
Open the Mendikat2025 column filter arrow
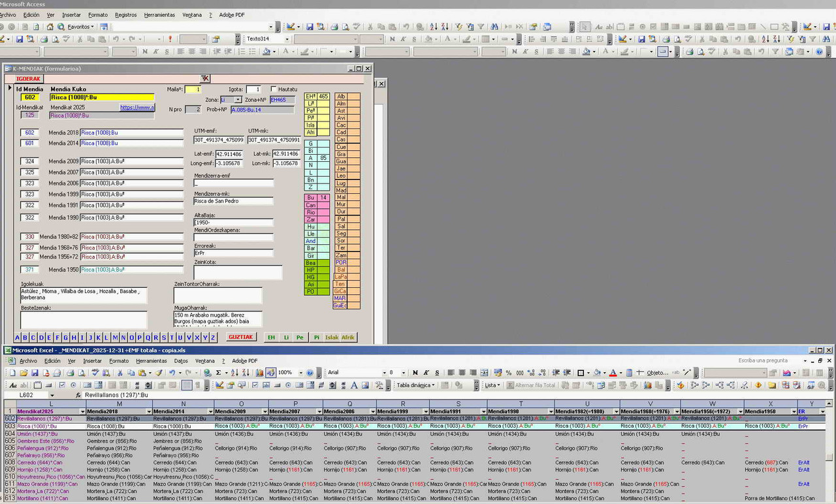pos(82,411)
